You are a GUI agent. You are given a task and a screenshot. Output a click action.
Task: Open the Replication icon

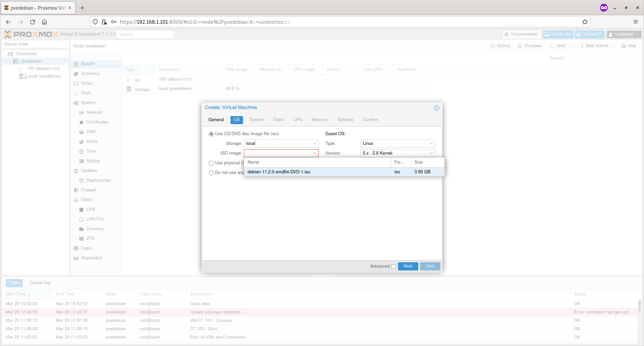pos(76,258)
